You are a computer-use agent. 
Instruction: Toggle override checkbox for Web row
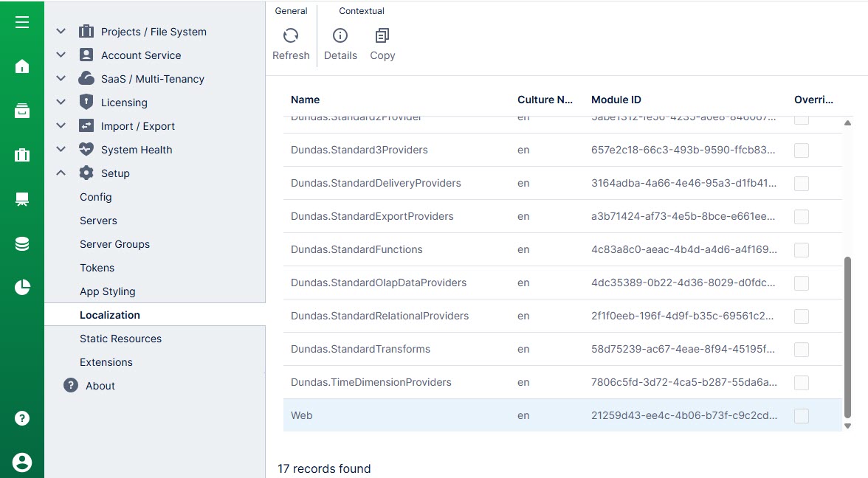click(802, 416)
